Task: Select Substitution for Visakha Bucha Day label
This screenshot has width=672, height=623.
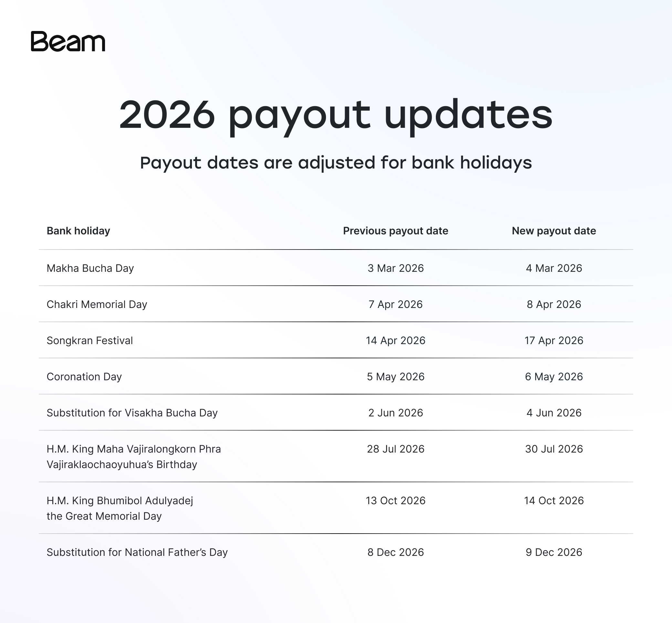Action: (132, 413)
